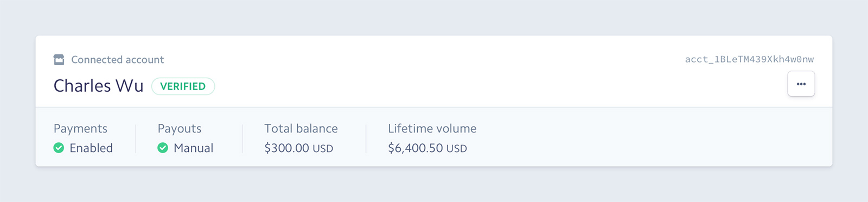Click the VERIFIED status badge
868x202 pixels.
pyautogui.click(x=183, y=86)
